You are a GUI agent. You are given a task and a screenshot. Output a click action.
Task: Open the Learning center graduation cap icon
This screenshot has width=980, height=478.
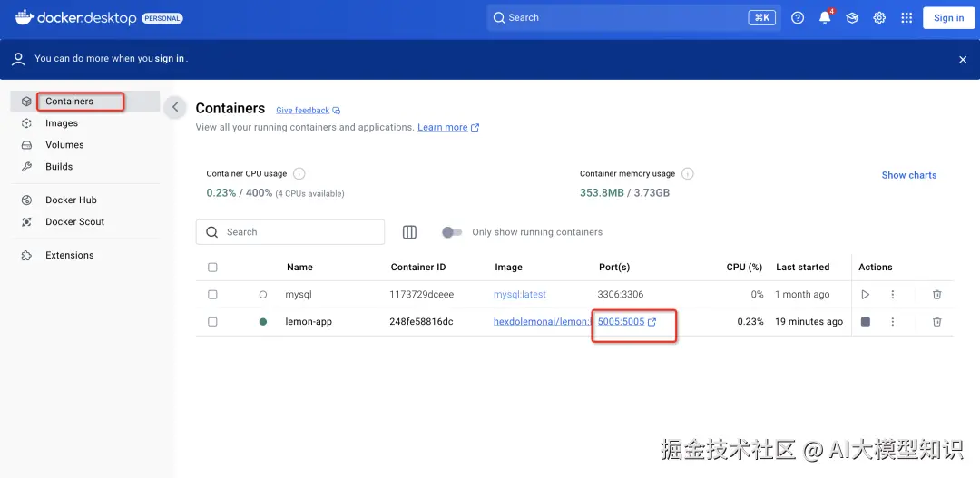[852, 18]
